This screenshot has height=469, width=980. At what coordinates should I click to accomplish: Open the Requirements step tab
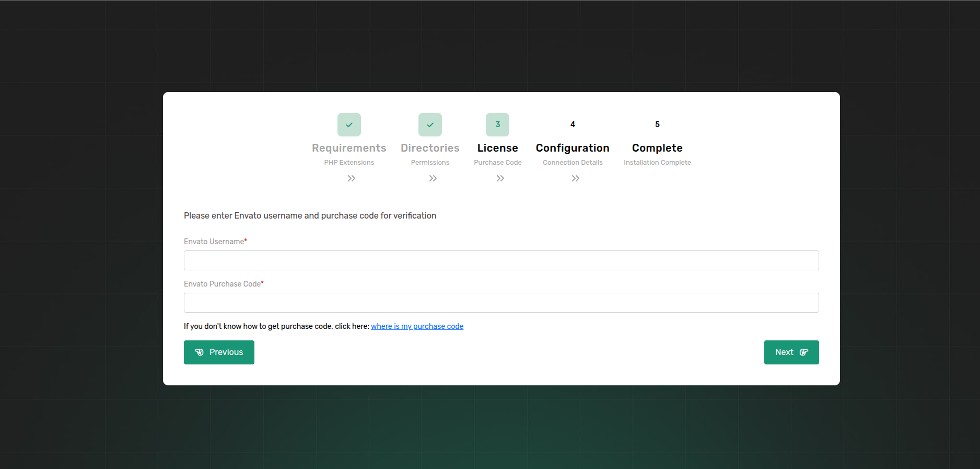(x=349, y=148)
